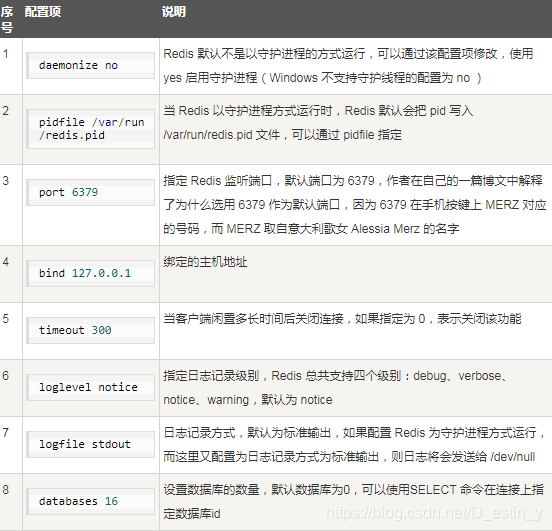Click row number 4 cell
Screen dimensions: 552x531
11,274
